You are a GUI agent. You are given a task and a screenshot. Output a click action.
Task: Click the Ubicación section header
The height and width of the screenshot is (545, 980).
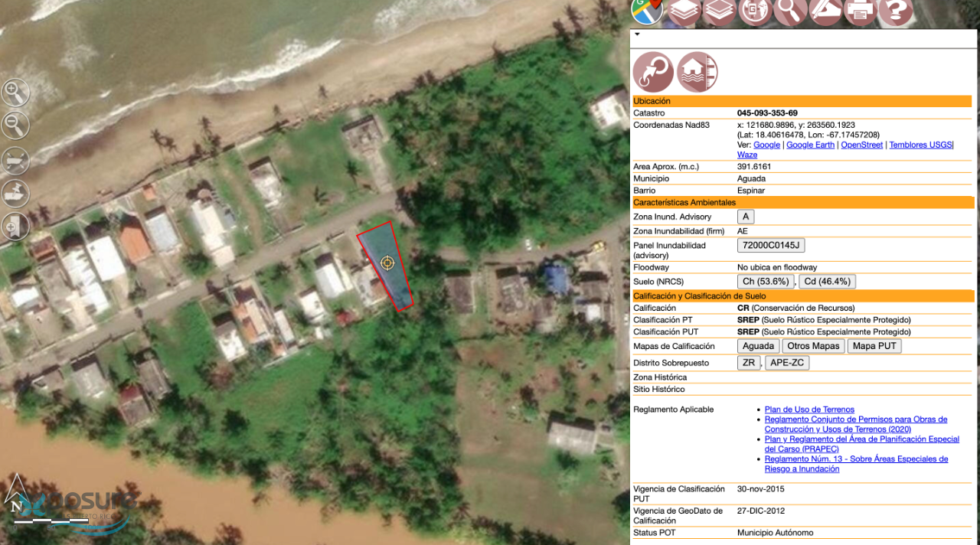coord(802,101)
